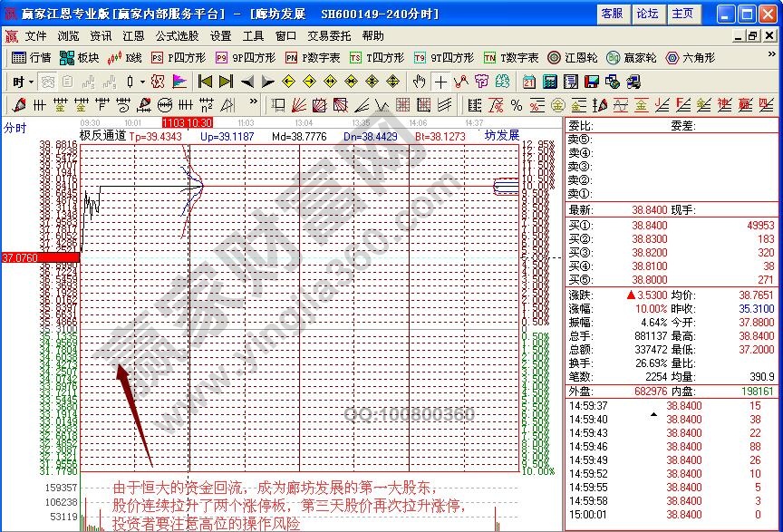Expand the 时 period dropdown arrow

point(29,82)
